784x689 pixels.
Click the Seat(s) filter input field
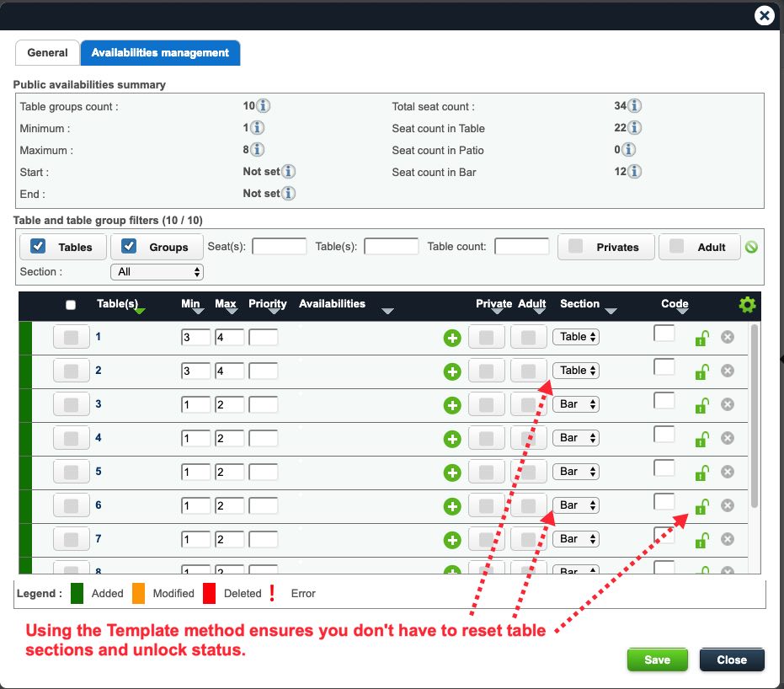[x=279, y=246]
